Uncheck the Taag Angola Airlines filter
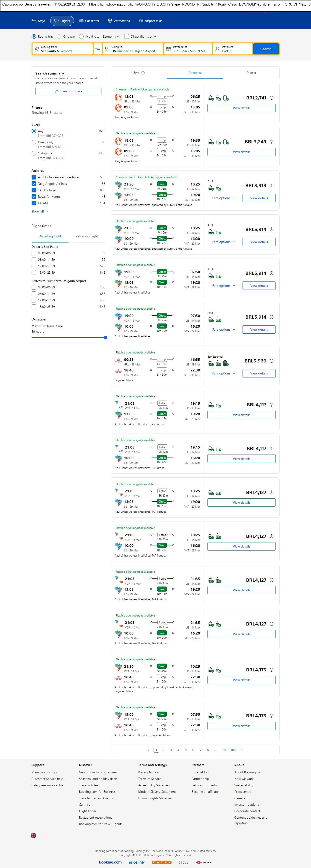Viewport: 311px width, 868px height. (x=34, y=184)
